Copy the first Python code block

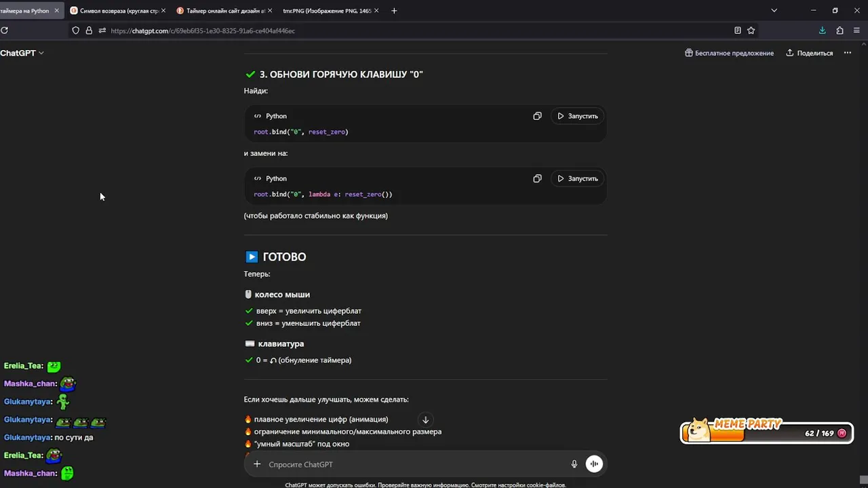point(537,116)
